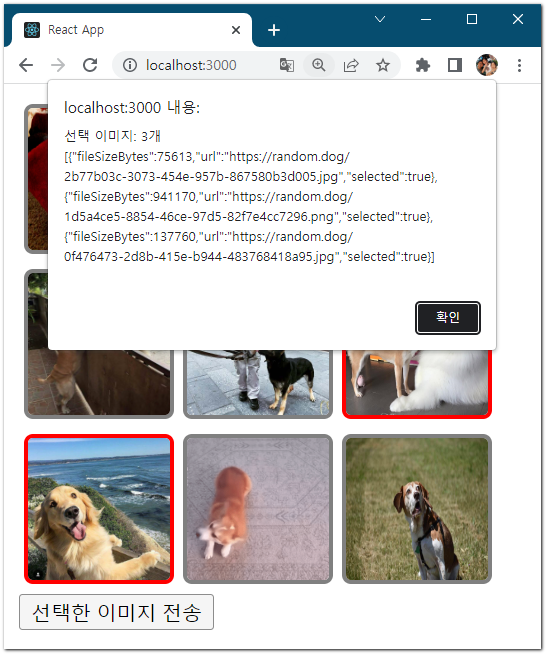Confirm the alert with 확인 button
The height and width of the screenshot is (654, 546).
pos(448,318)
